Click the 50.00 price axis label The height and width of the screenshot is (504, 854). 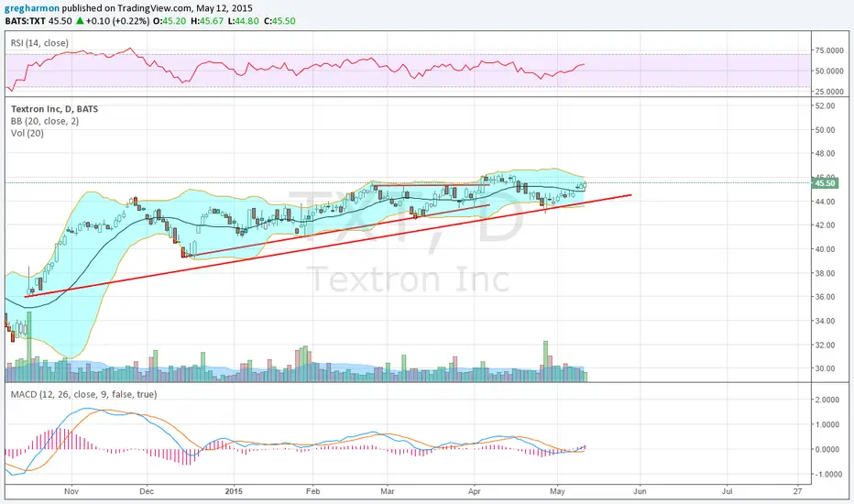825,130
